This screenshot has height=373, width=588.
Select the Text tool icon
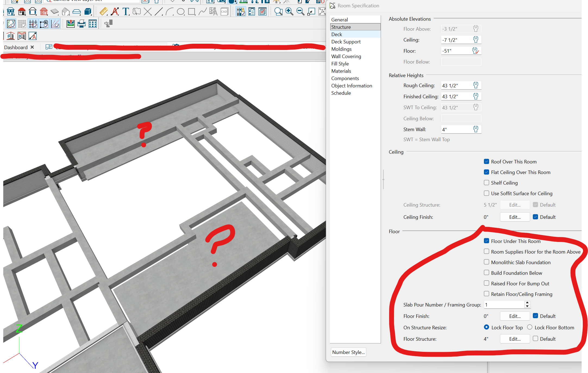126,11
